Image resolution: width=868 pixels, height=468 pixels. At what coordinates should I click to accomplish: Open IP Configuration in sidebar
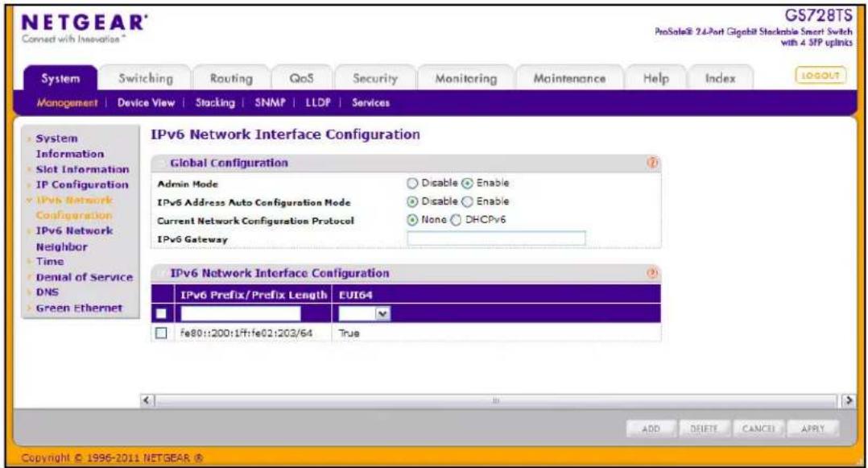tap(82, 185)
